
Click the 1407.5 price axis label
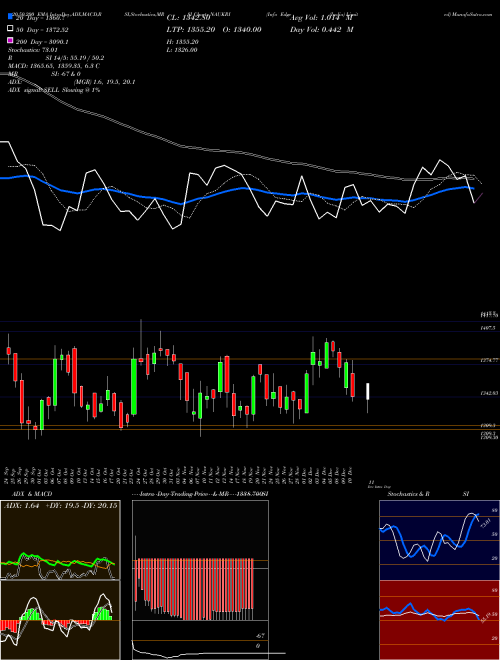pos(488,327)
